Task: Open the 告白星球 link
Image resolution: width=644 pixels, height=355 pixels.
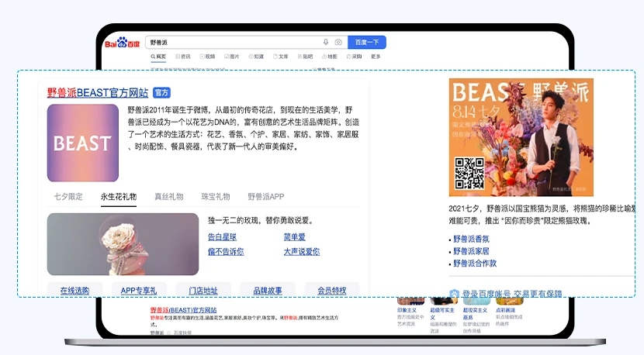Action: 222,236
